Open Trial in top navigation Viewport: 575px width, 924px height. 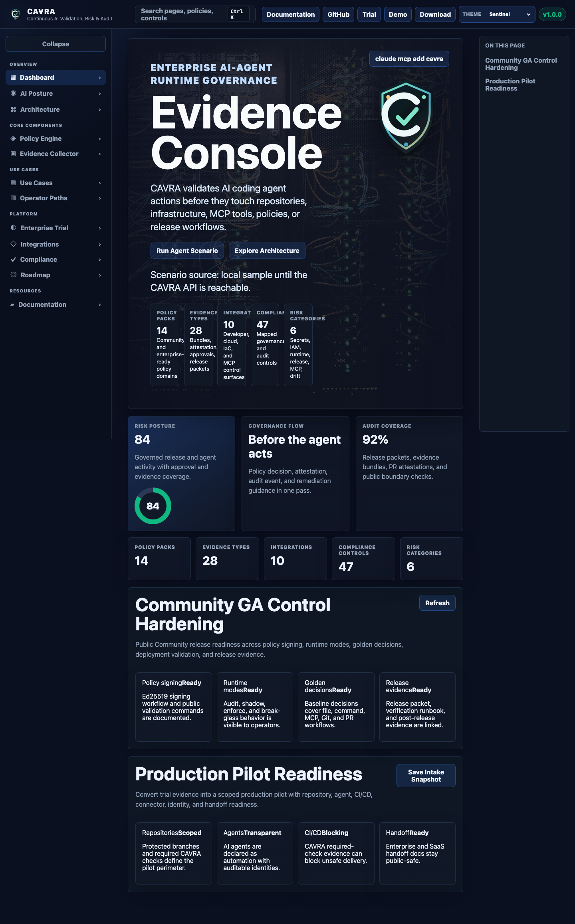[x=369, y=14]
